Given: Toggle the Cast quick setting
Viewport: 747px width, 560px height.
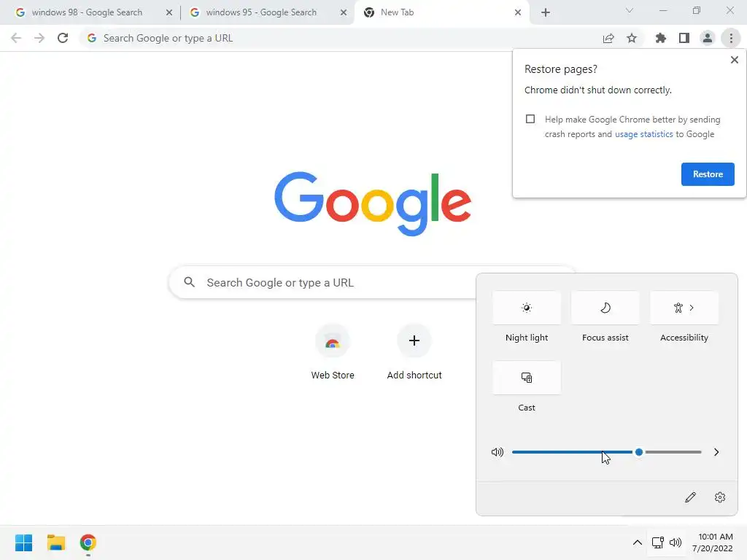Looking at the screenshot, I should (x=527, y=378).
